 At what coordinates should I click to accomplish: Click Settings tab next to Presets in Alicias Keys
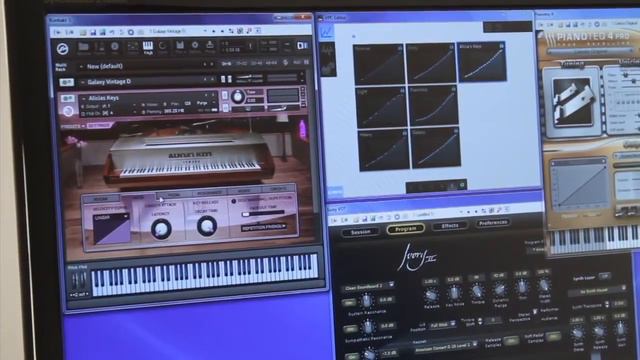[x=99, y=126]
